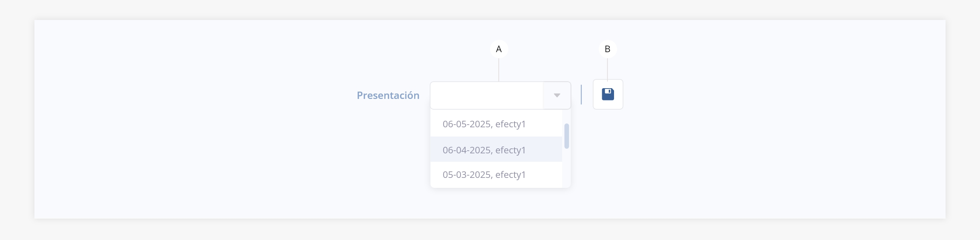Click the vertical divider beside the save button
The image size is (980, 240).
[581, 95]
